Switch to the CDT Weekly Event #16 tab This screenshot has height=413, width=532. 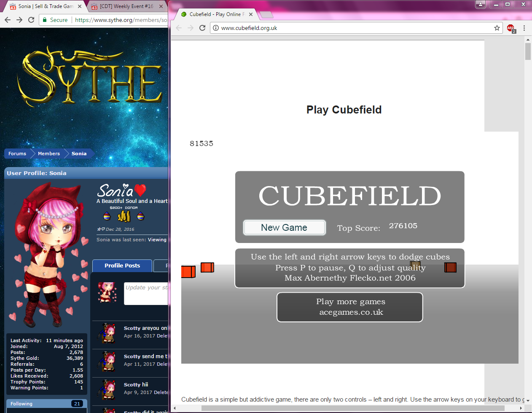coord(126,6)
